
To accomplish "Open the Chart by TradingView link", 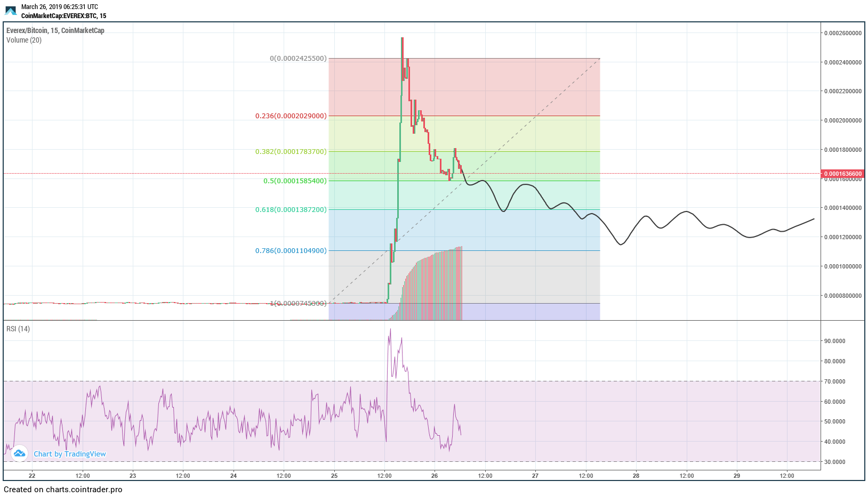I will 69,454.
